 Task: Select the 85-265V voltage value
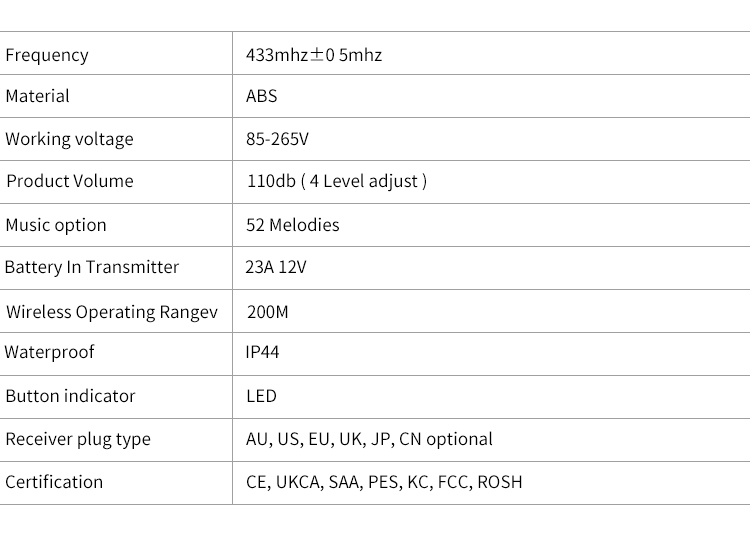pyautogui.click(x=277, y=139)
